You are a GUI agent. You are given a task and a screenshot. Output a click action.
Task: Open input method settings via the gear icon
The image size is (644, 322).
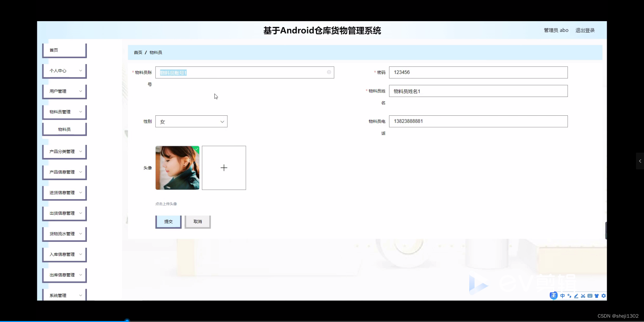(604, 296)
